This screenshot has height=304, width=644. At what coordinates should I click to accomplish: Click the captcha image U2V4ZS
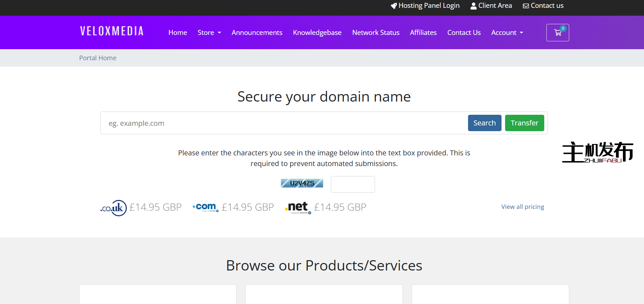click(x=302, y=183)
